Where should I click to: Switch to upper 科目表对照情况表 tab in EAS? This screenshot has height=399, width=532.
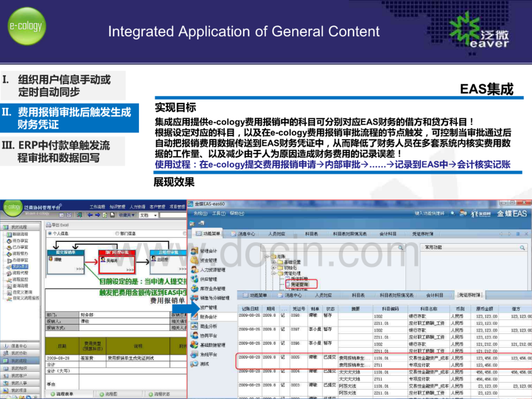tap(350, 234)
